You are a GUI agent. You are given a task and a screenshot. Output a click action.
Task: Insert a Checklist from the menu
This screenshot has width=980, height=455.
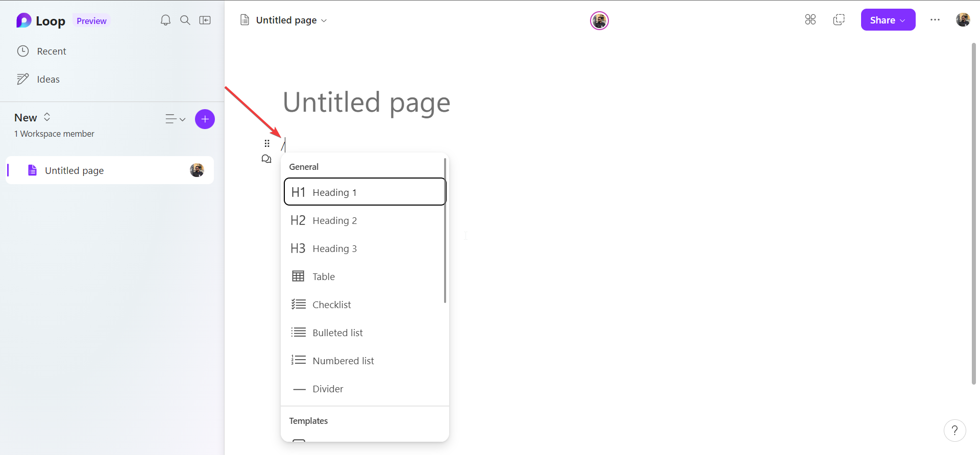point(365,305)
